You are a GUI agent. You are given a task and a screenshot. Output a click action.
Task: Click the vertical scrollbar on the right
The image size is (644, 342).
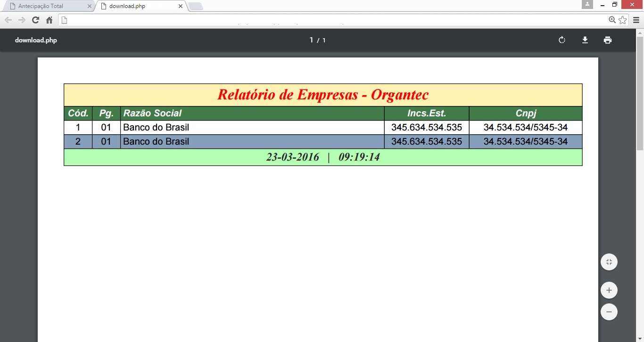640,94
